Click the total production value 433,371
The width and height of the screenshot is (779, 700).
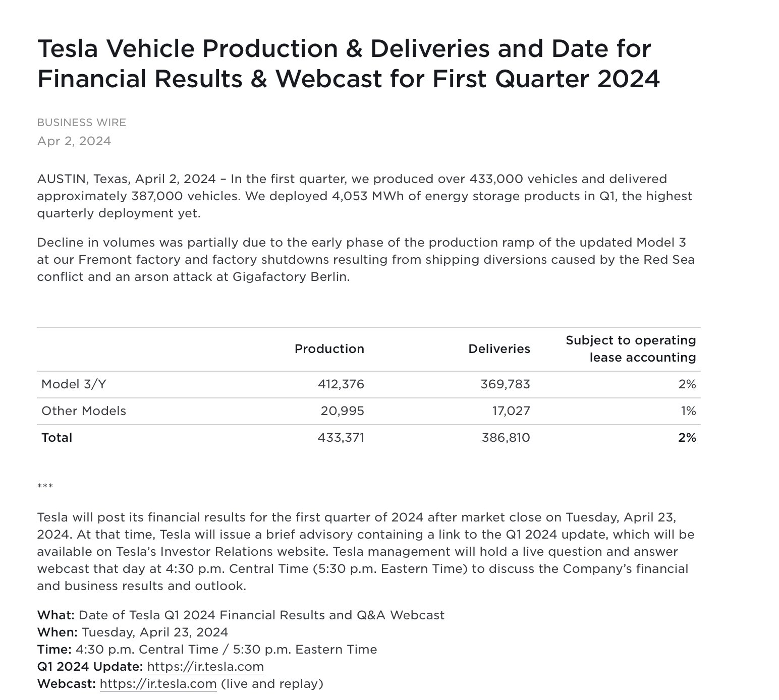[x=341, y=438]
